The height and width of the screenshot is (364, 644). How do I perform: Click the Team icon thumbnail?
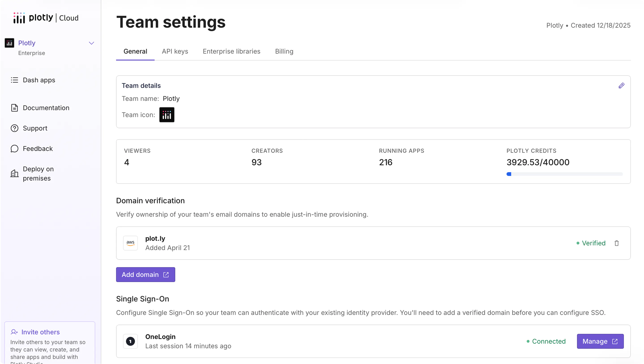coord(167,115)
